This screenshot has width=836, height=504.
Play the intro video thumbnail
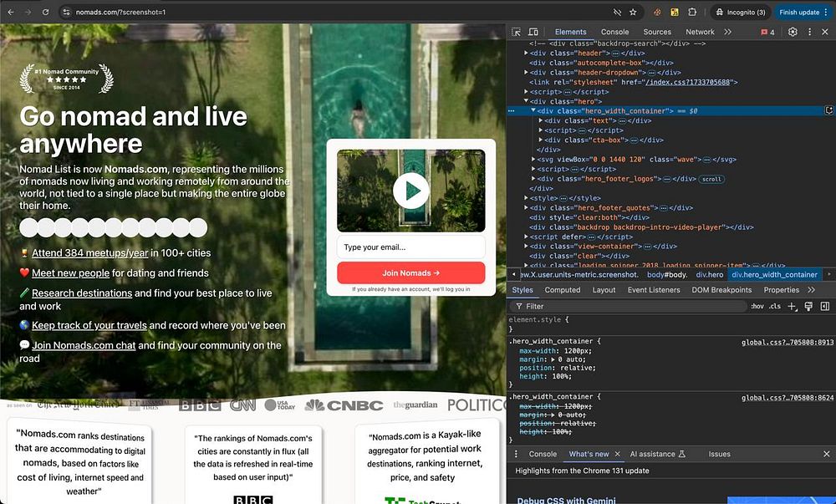tap(410, 191)
